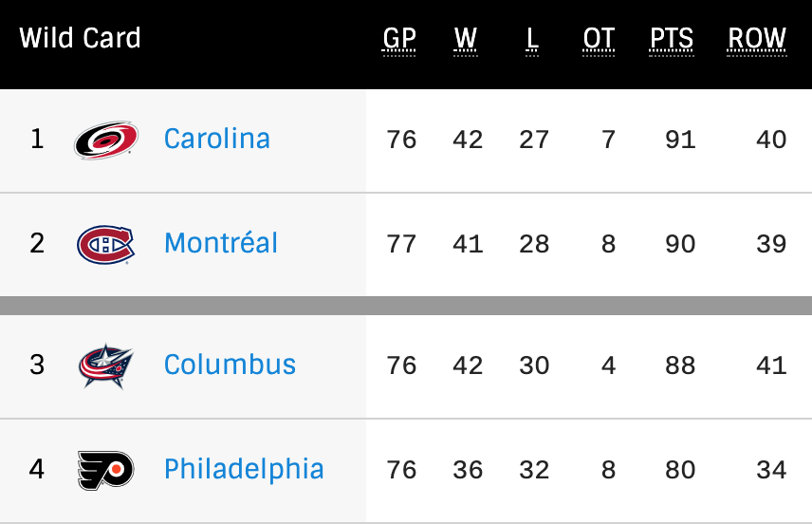Click the Wild Card section title
The image size is (812, 524).
(80, 38)
